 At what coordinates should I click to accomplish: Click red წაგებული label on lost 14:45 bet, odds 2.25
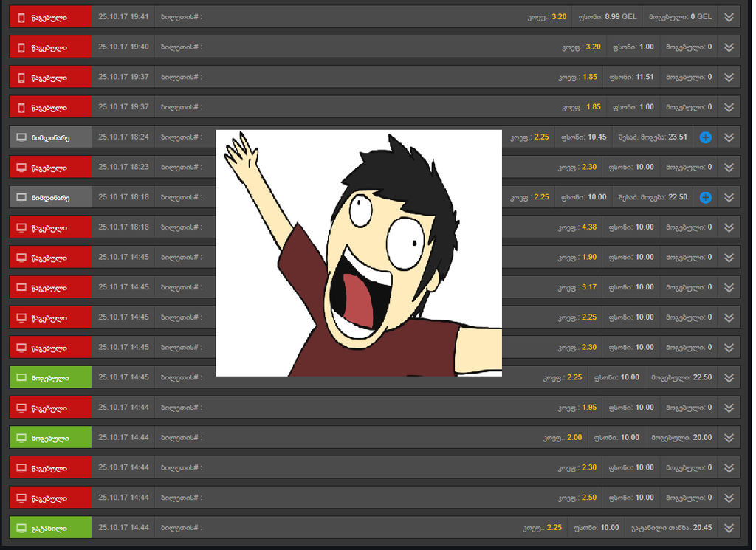point(49,318)
